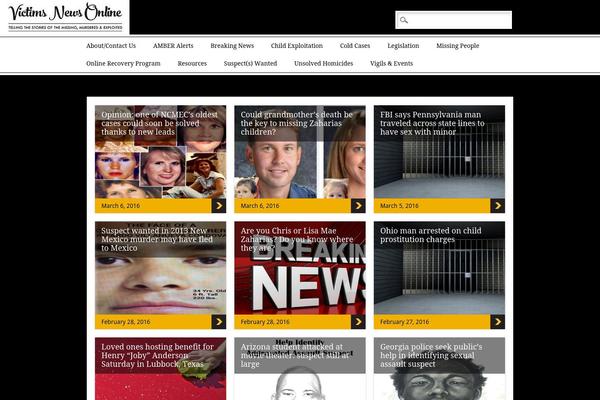Open the grandmother's death Zaharias children article
The width and height of the screenshot is (600, 400).
[x=297, y=123]
